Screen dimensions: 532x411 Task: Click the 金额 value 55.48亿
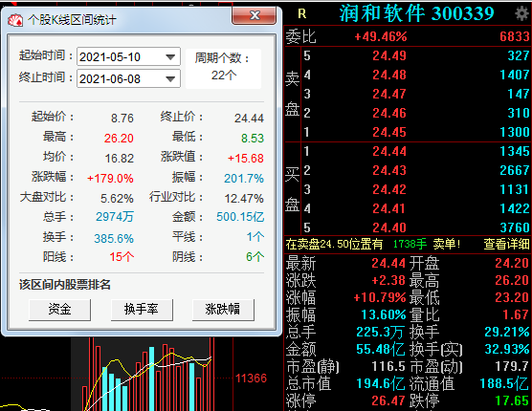380,349
